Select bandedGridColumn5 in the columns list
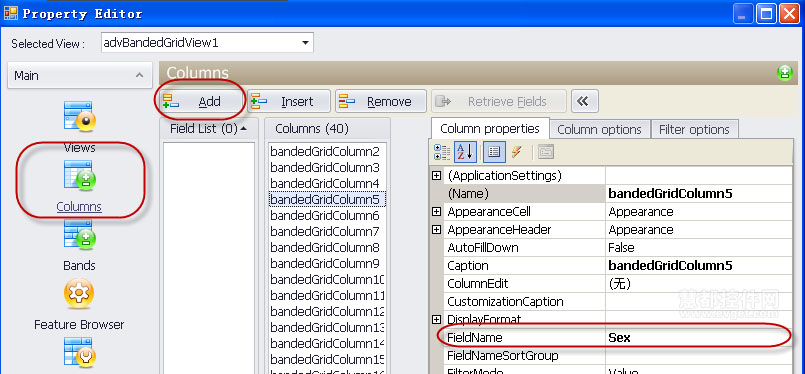The height and width of the screenshot is (374, 805). point(327,199)
